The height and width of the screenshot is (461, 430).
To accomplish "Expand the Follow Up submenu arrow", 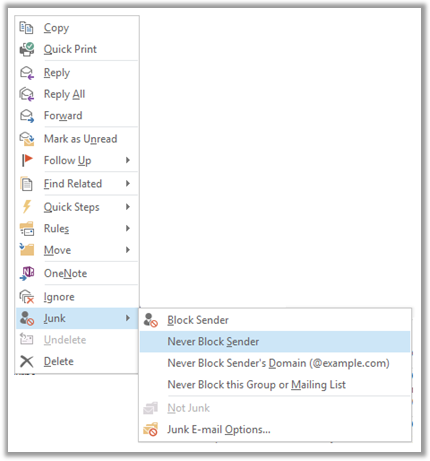I will click(x=128, y=160).
